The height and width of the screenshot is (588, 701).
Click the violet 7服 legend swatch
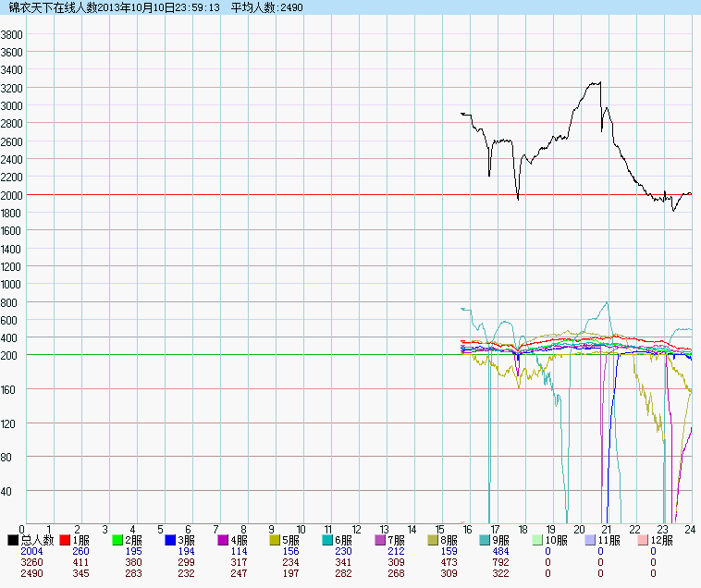(381, 540)
